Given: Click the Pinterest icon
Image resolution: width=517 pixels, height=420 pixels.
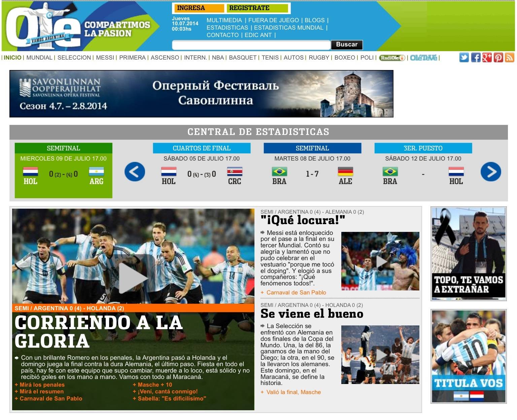Looking at the screenshot, I should [x=498, y=58].
